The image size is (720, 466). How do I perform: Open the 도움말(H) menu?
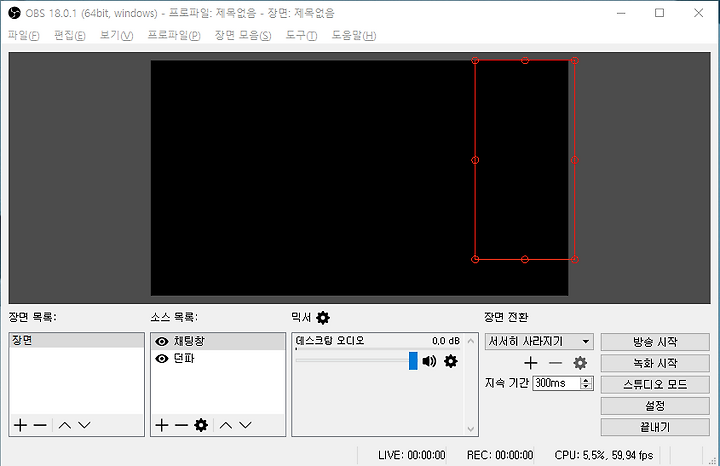354,35
